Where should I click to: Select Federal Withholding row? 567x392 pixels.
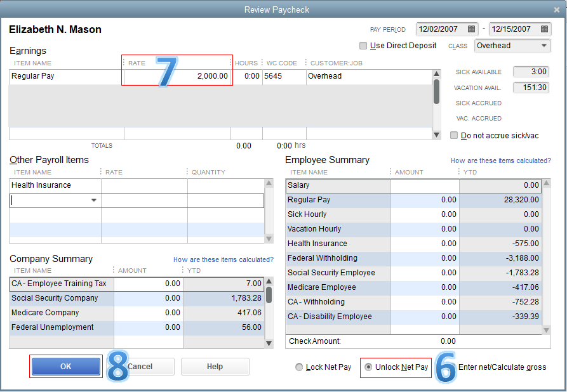(x=414, y=258)
